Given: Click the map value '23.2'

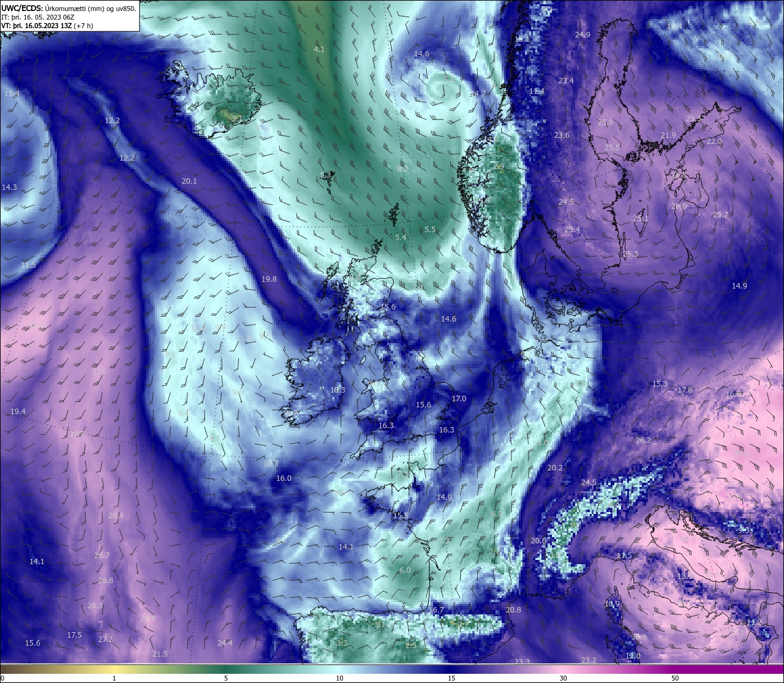Looking at the screenshot, I should (589, 660).
